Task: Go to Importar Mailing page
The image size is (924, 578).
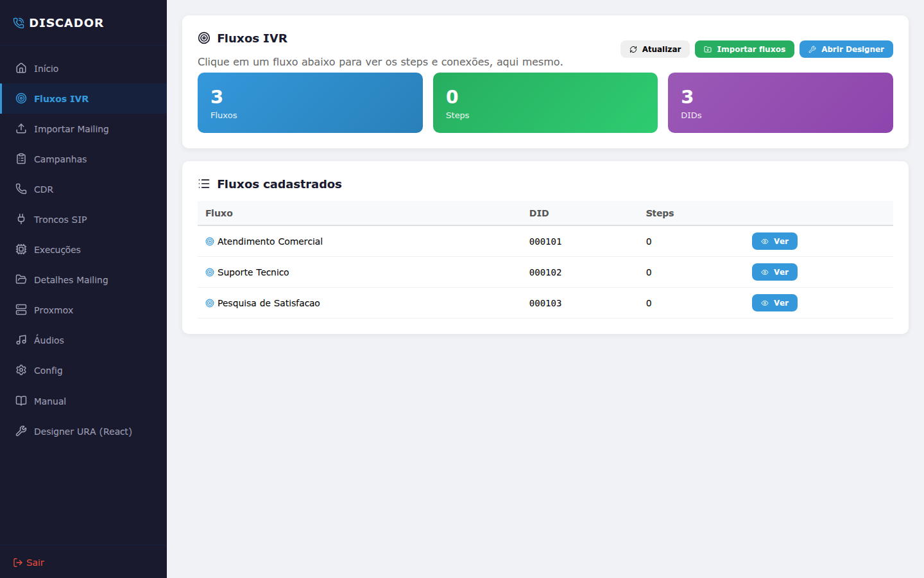Action: pos(83,128)
